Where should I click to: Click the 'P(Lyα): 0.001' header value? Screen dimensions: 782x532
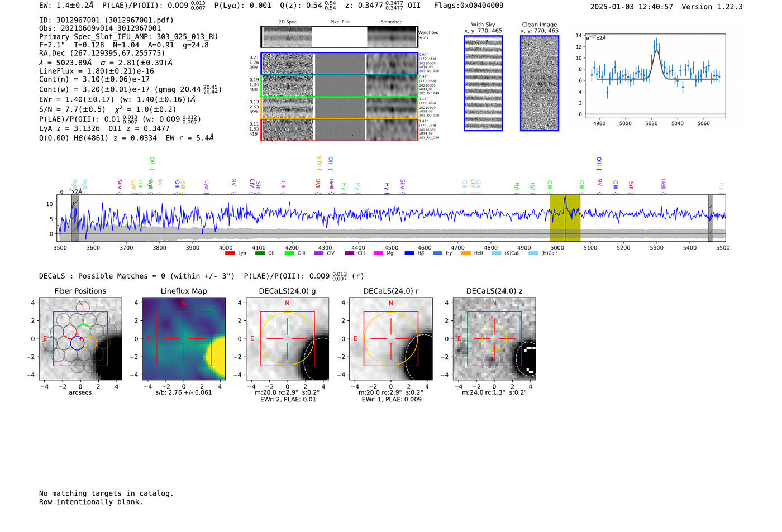tap(242, 6)
